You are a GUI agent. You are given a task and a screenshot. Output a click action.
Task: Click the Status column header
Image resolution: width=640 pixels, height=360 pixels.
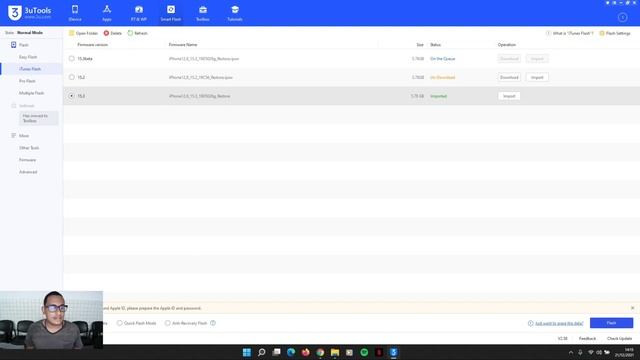click(x=436, y=44)
